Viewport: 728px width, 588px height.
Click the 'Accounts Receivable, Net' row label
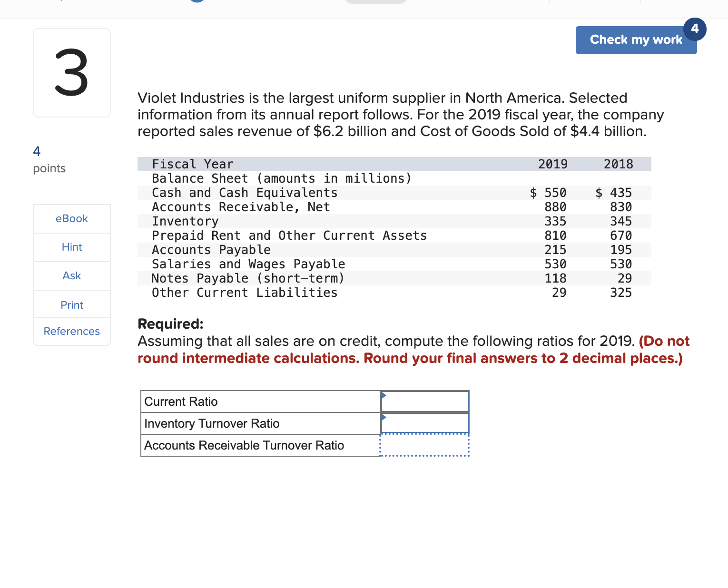pos(241,207)
